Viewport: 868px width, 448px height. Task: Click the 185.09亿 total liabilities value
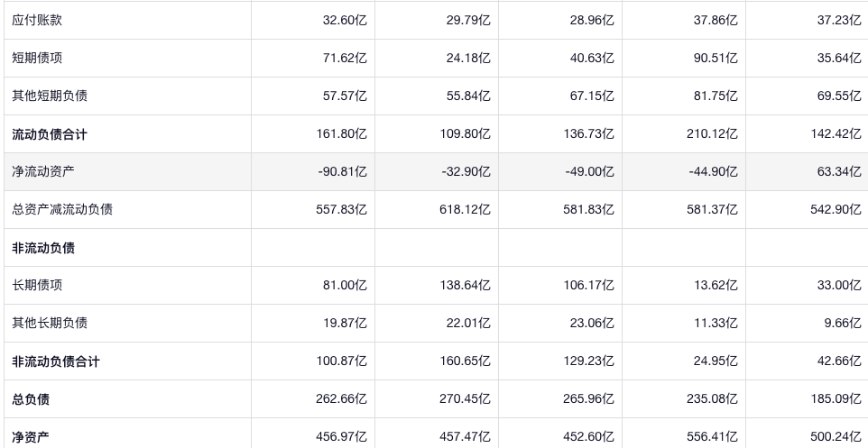pyautogui.click(x=835, y=399)
